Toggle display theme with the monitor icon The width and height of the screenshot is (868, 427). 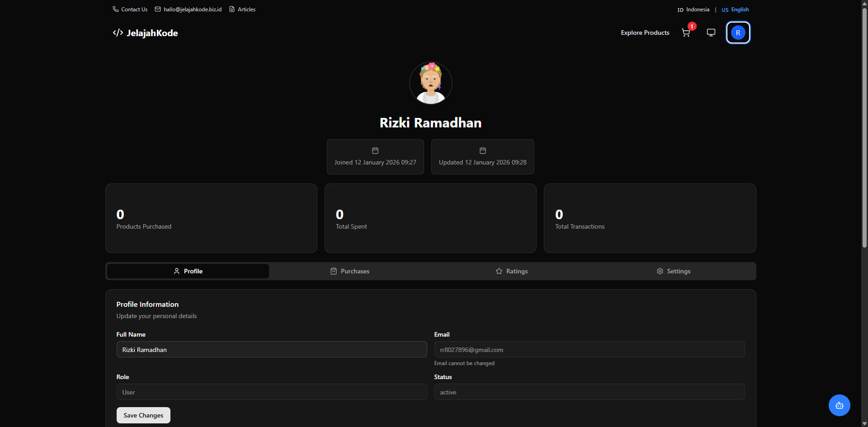pos(711,33)
